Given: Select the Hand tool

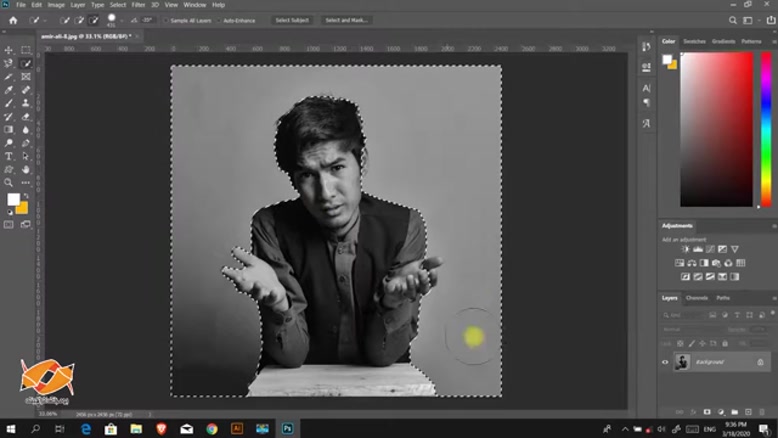Looking at the screenshot, I should (x=26, y=170).
